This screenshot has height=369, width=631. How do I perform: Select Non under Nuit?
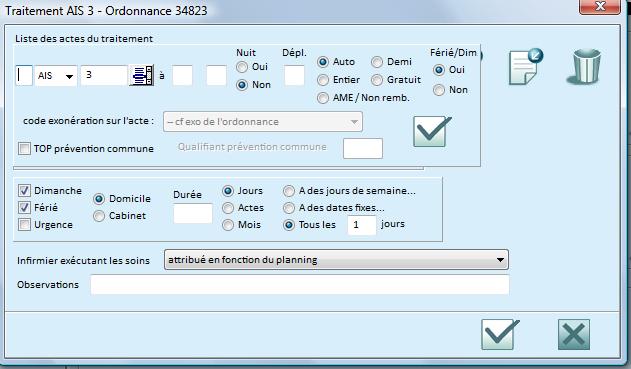[x=242, y=85]
